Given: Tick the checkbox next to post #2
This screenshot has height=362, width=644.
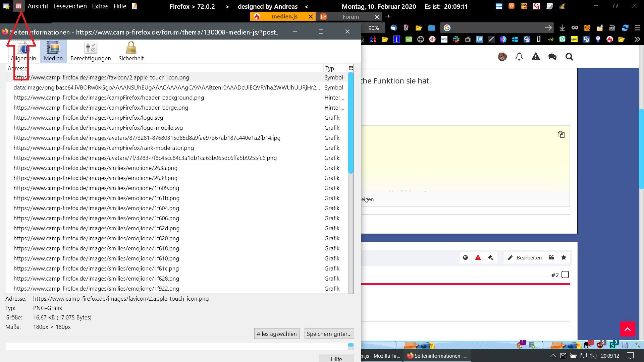Looking at the screenshot, I should 565,275.
